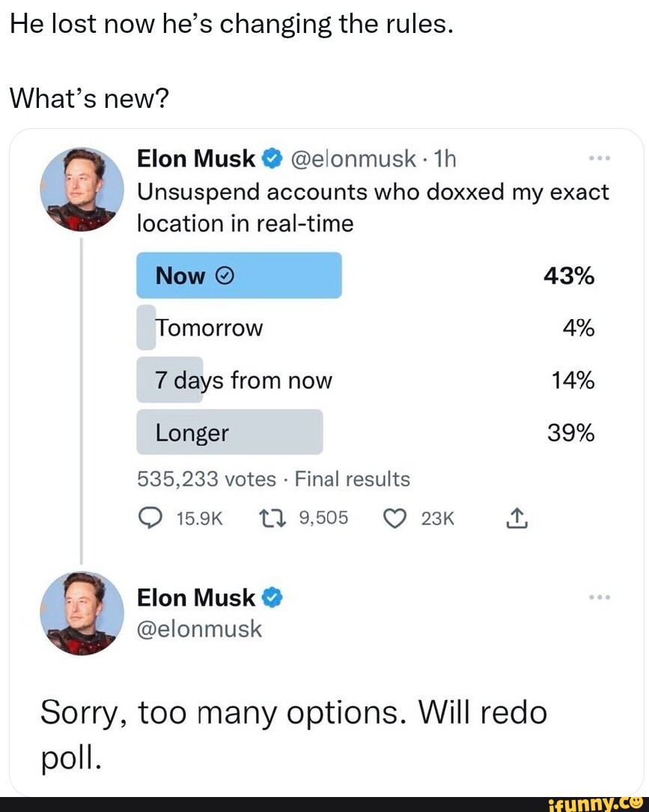Click the 1h timestamp on the poll tweet
This screenshot has height=812, width=649.
447,158
